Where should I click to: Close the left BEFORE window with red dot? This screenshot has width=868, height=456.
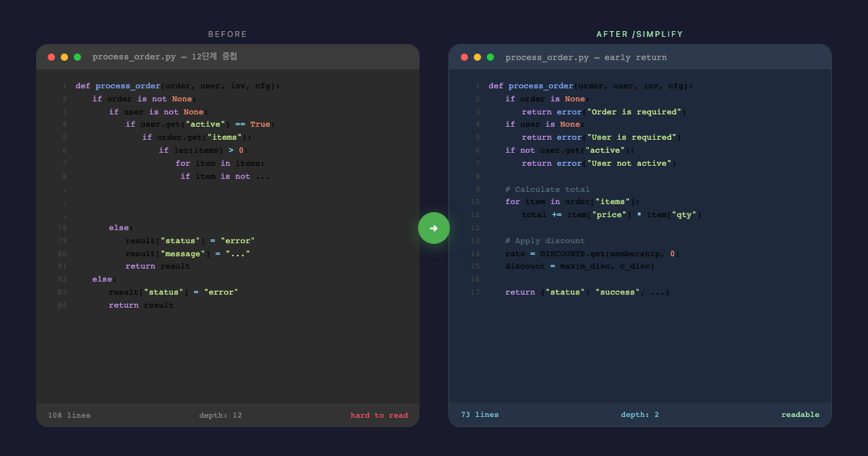point(51,57)
